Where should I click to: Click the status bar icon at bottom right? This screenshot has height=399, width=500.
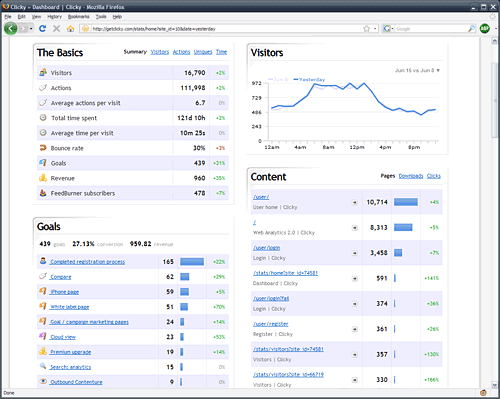click(x=483, y=393)
